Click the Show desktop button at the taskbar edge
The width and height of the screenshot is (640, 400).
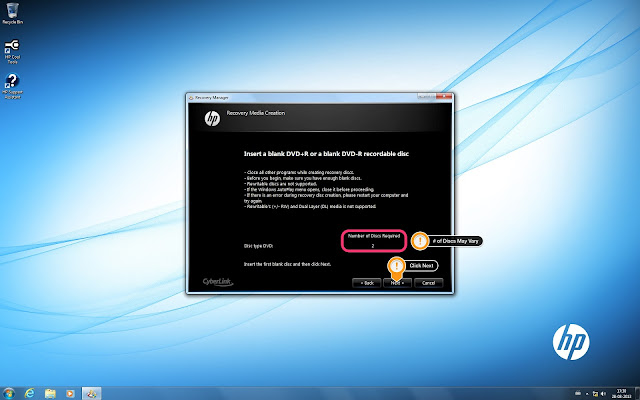click(x=637, y=393)
